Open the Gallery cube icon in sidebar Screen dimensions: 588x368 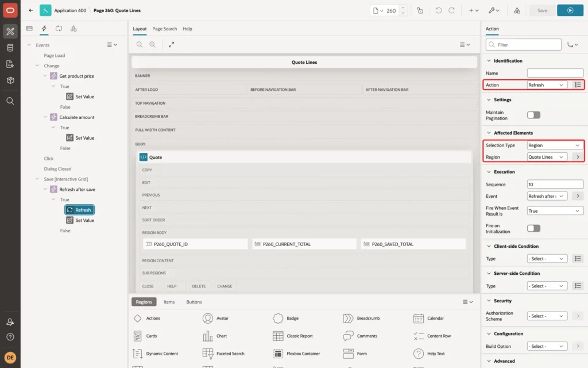(x=10, y=80)
